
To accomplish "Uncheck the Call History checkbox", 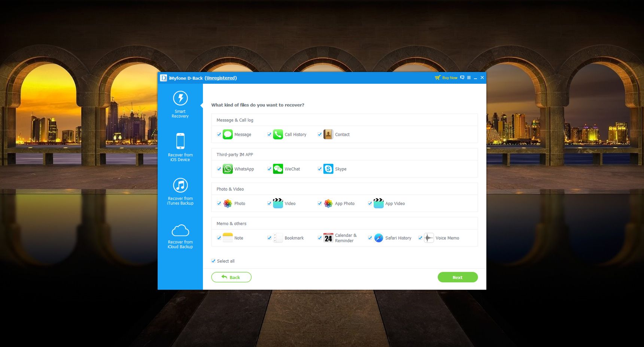I will click(269, 134).
